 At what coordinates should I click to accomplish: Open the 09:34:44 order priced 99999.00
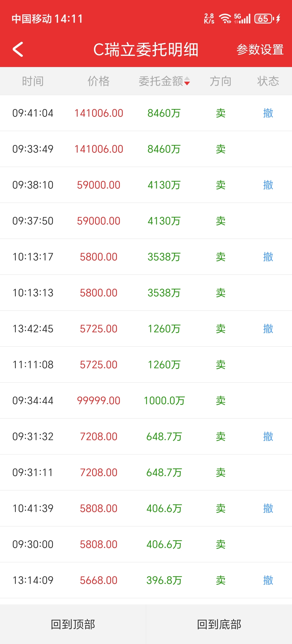(98, 400)
